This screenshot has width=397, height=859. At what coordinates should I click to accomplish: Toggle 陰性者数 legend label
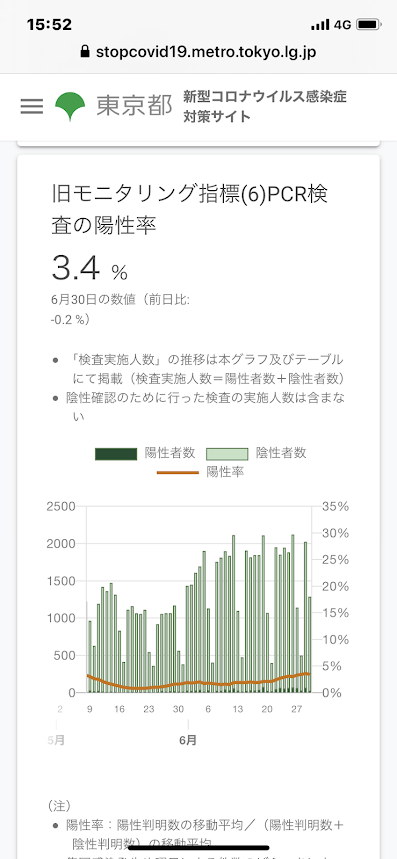[x=281, y=453]
